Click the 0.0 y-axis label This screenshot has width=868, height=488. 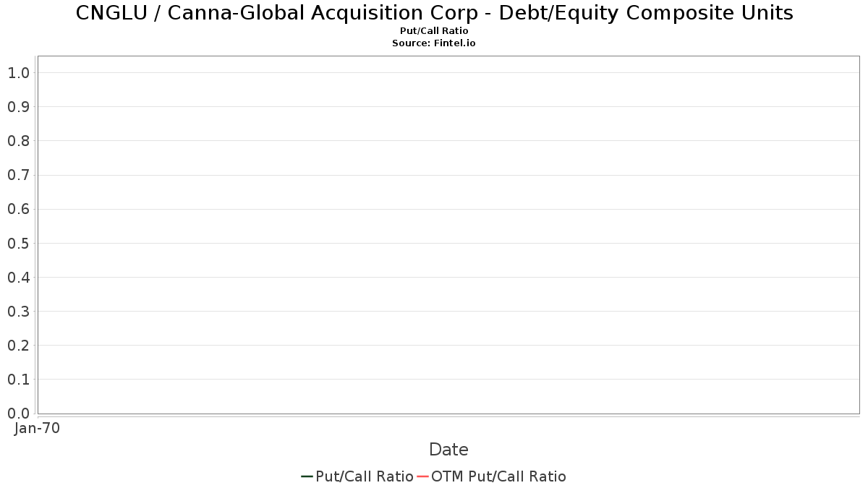click(x=18, y=414)
